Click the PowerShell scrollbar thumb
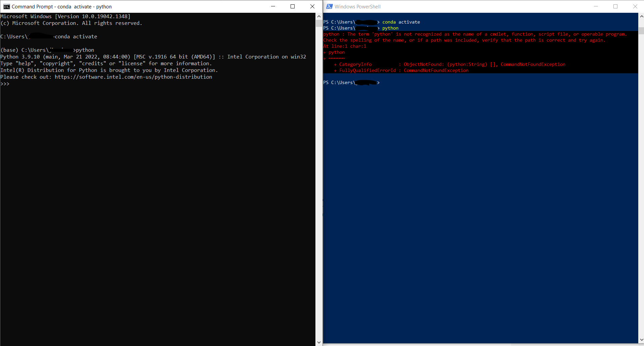Viewport: 644px width, 346px height. [641, 31]
